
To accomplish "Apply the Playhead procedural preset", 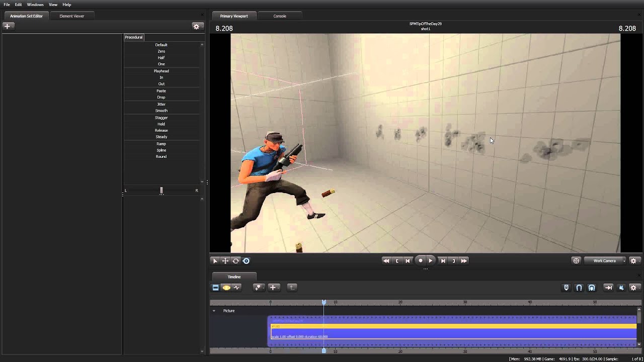I will (161, 71).
